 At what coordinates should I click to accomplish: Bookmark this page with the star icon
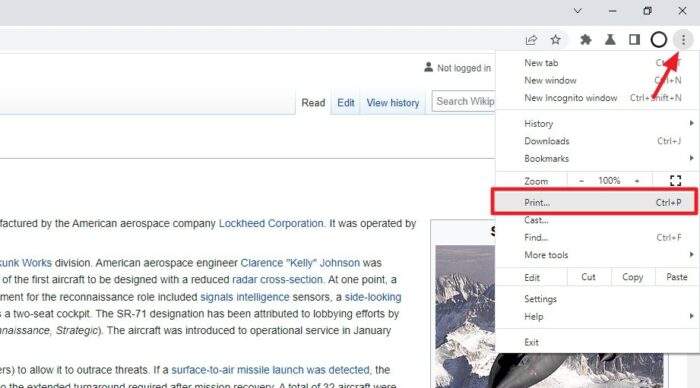pyautogui.click(x=555, y=40)
